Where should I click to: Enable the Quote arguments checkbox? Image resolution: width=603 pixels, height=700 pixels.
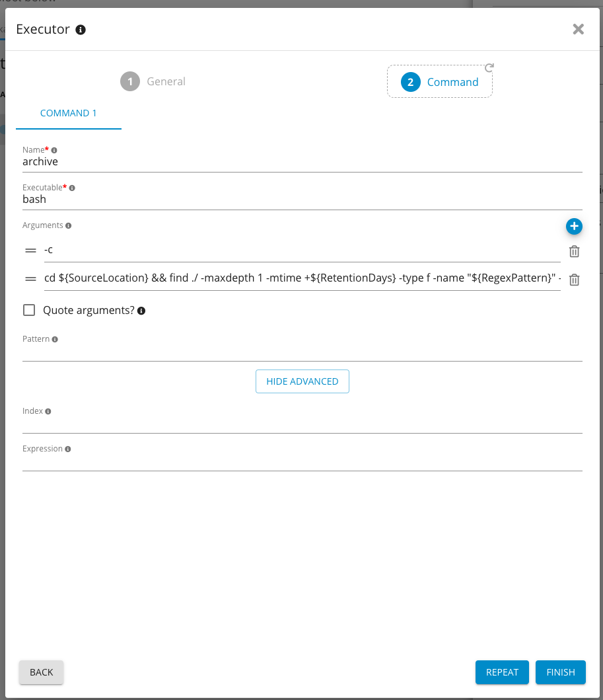pyautogui.click(x=29, y=310)
